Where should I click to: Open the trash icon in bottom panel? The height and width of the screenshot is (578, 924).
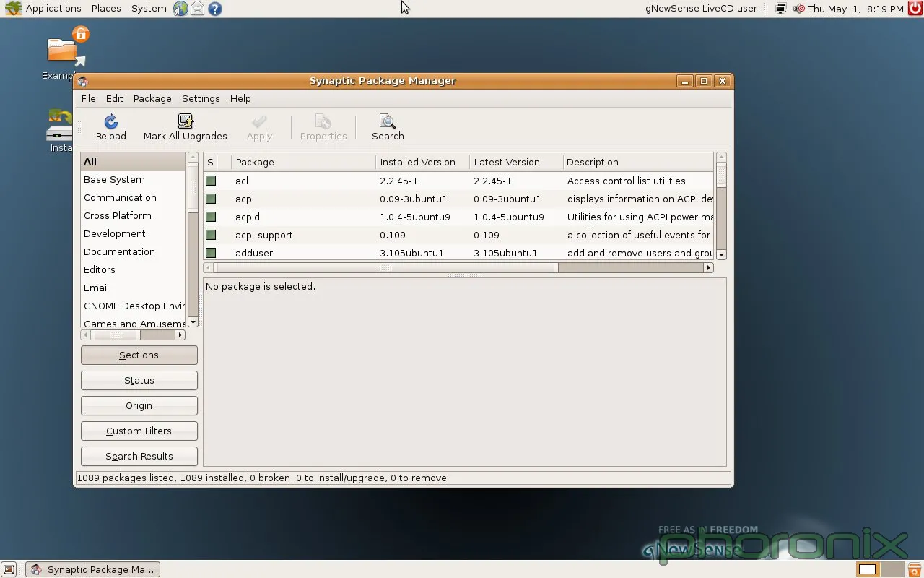tap(914, 569)
